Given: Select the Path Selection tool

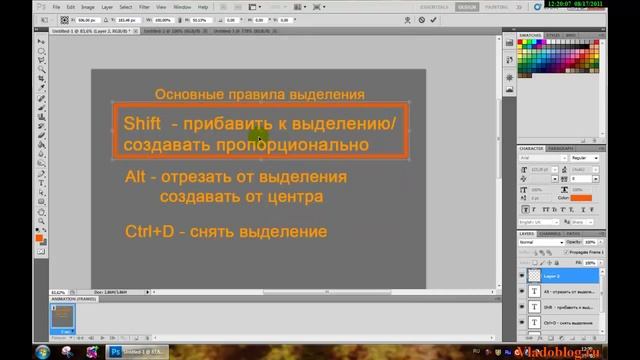Looking at the screenshot, I should click(x=41, y=192).
